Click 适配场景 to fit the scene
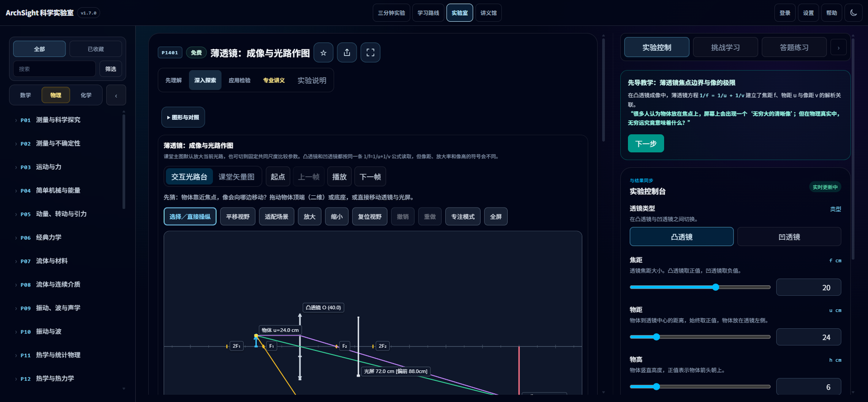868x402 pixels. click(x=276, y=216)
